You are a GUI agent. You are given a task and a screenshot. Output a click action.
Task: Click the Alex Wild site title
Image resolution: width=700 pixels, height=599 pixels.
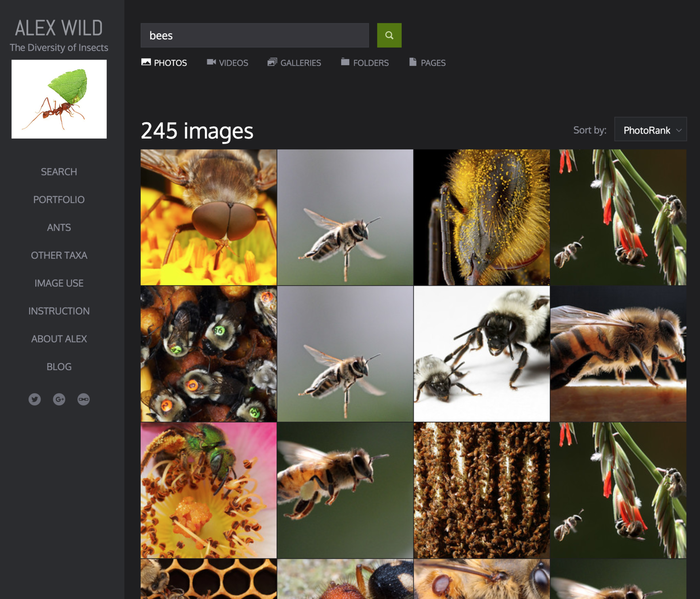point(59,28)
